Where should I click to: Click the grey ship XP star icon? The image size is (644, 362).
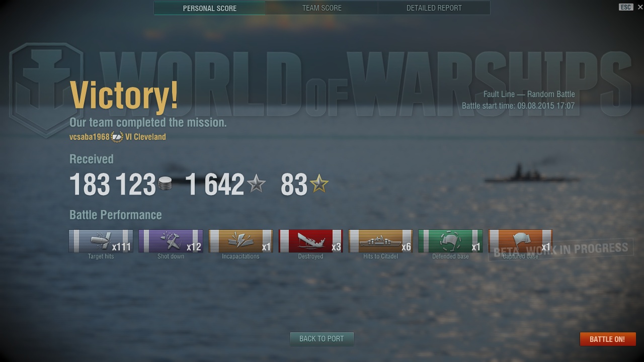tap(257, 184)
